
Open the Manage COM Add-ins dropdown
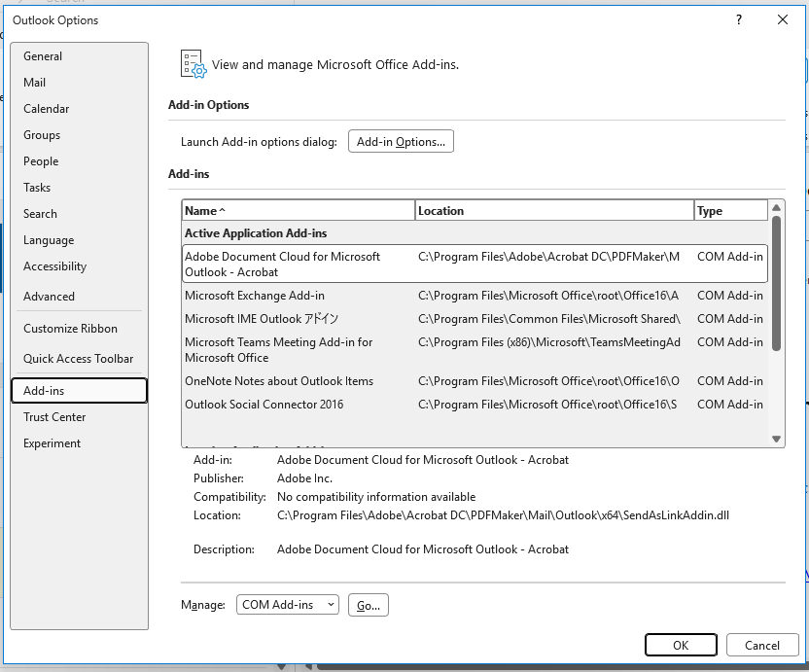(288, 605)
